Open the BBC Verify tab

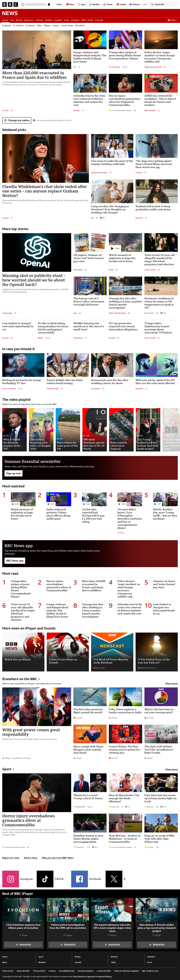point(87,20)
